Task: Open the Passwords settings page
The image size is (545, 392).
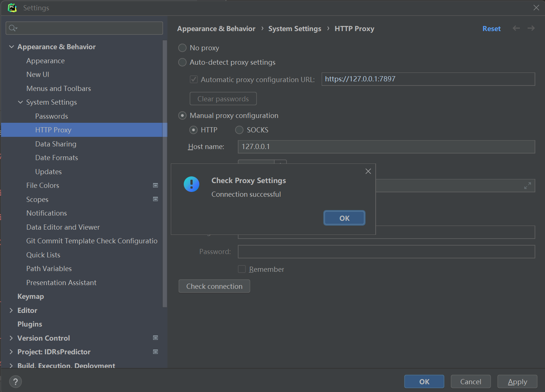Action: click(x=51, y=116)
